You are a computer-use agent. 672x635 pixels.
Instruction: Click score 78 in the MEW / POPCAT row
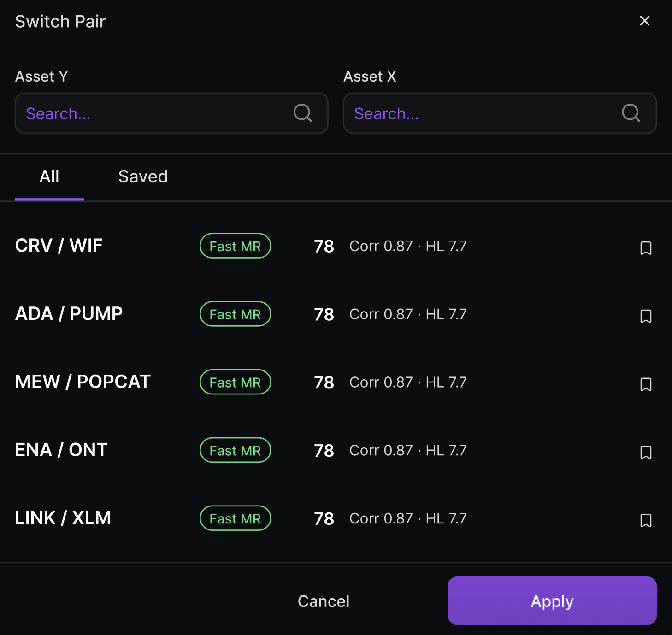click(324, 382)
